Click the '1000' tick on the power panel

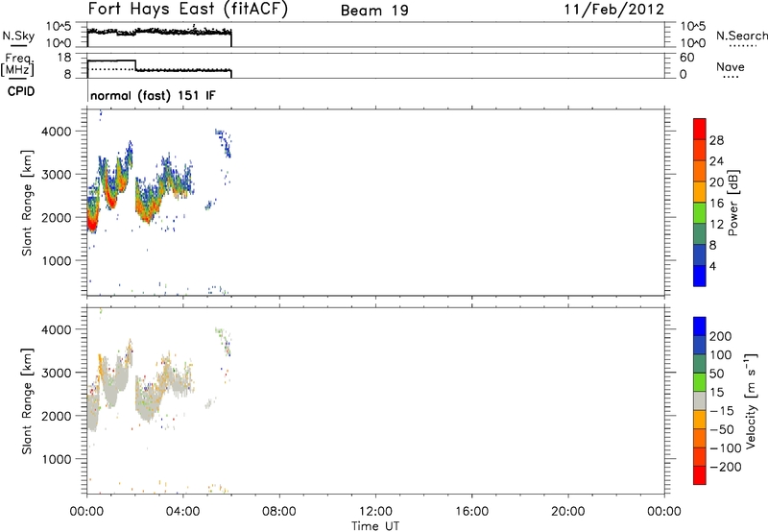(x=57, y=260)
